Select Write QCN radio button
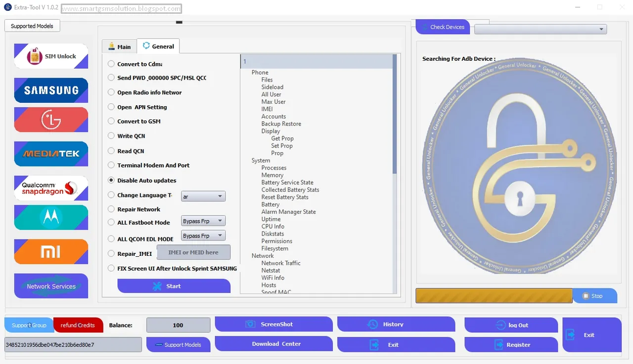The width and height of the screenshot is (633, 364). click(112, 136)
